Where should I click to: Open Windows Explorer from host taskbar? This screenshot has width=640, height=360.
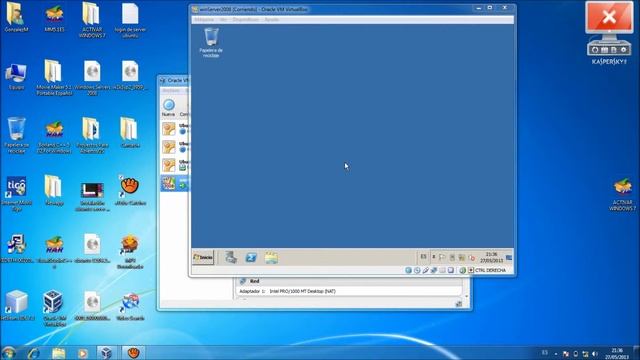pyautogui.click(x=58, y=353)
